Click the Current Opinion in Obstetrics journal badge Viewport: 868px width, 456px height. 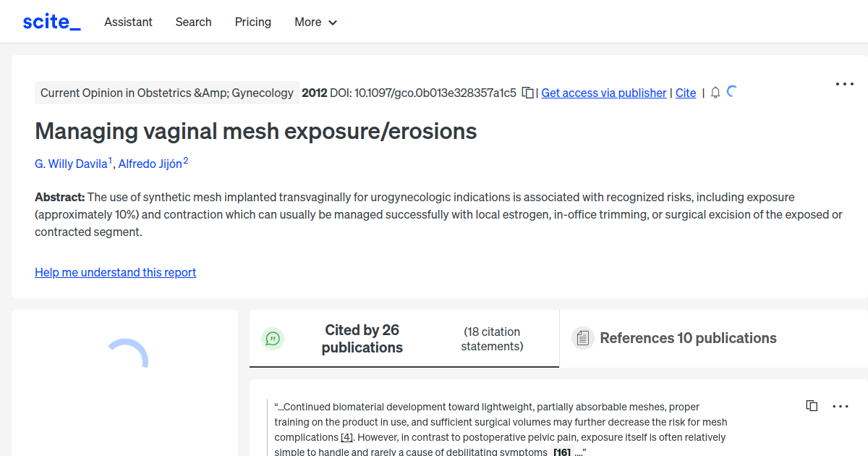click(167, 93)
